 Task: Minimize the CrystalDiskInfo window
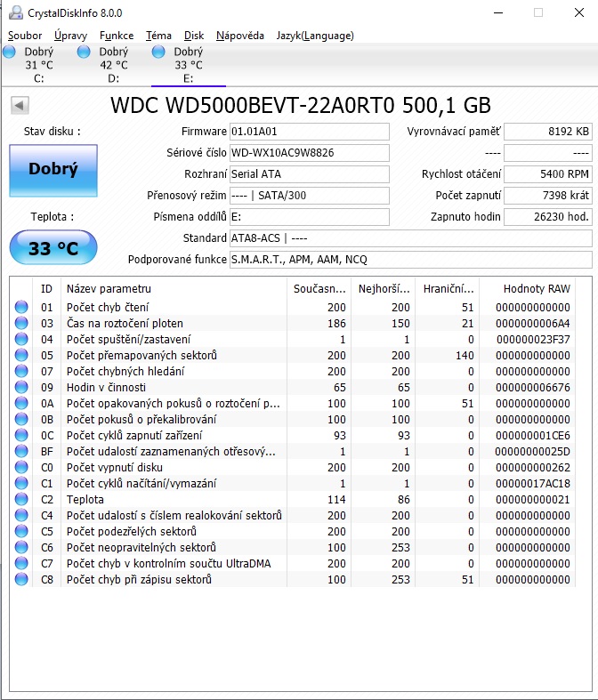pos(498,13)
